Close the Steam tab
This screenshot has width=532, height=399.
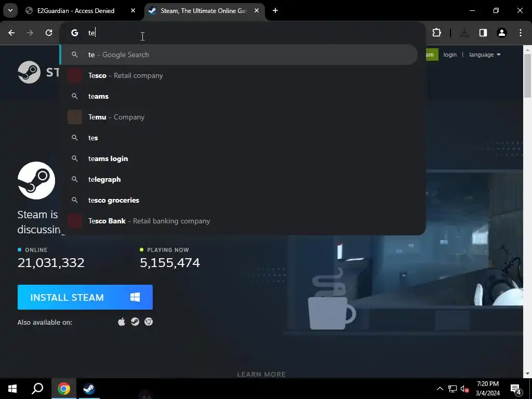click(257, 11)
